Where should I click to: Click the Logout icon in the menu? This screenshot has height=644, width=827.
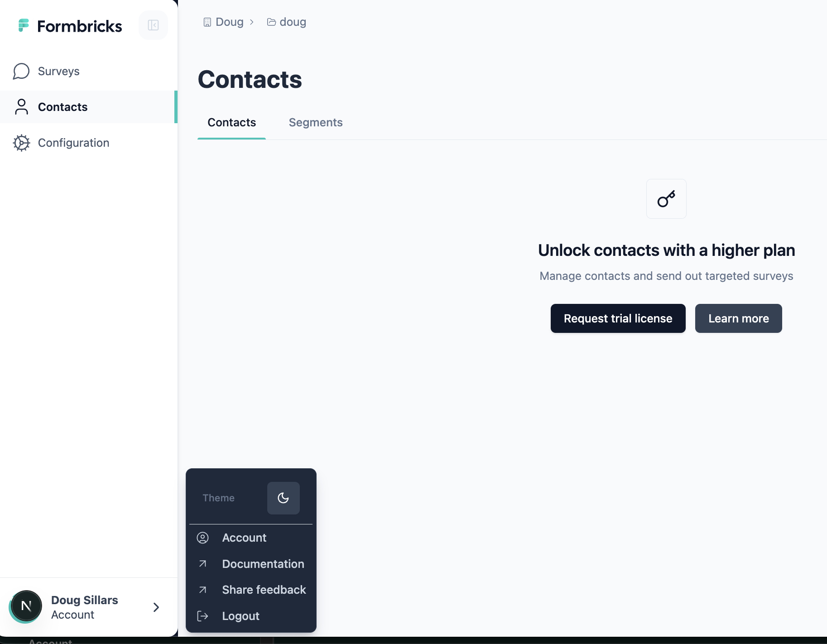[203, 616]
